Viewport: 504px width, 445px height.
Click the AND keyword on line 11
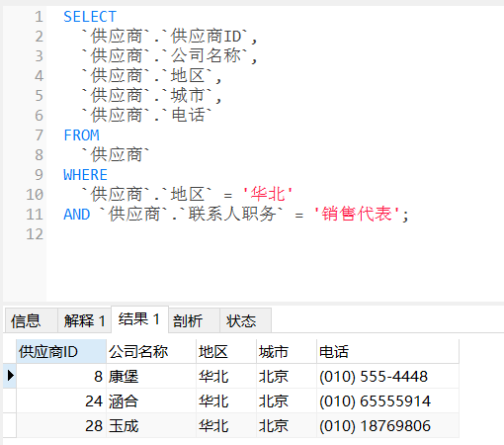point(77,215)
